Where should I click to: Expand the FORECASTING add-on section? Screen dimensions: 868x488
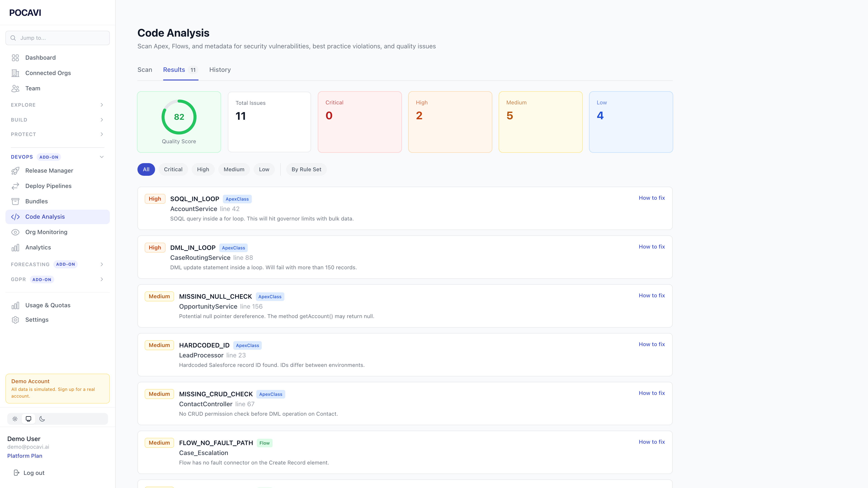coord(58,264)
